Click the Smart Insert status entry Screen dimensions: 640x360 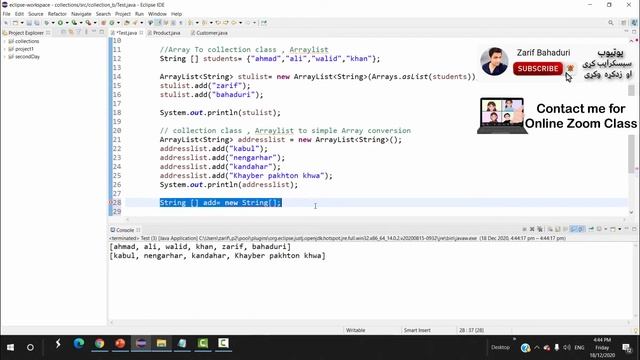click(417, 330)
